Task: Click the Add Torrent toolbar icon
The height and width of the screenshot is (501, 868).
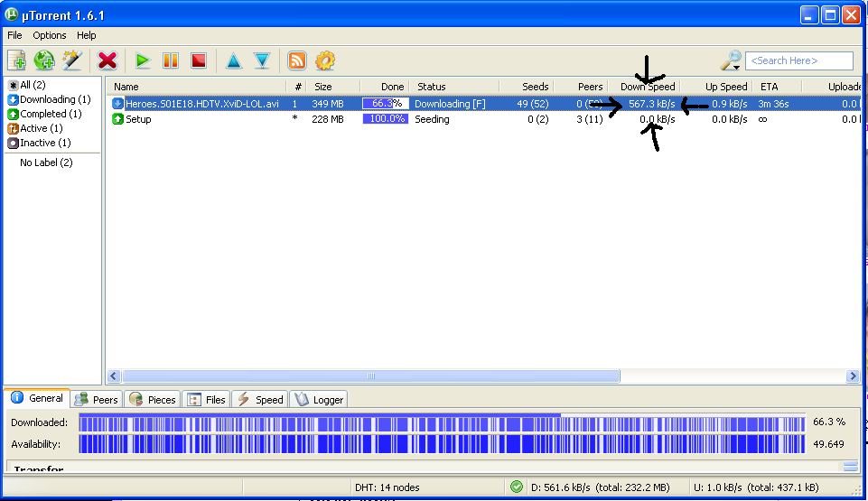Action: click(16, 60)
